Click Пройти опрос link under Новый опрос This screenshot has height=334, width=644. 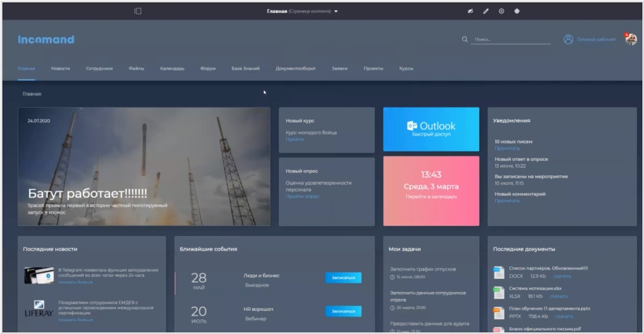pyautogui.click(x=302, y=197)
